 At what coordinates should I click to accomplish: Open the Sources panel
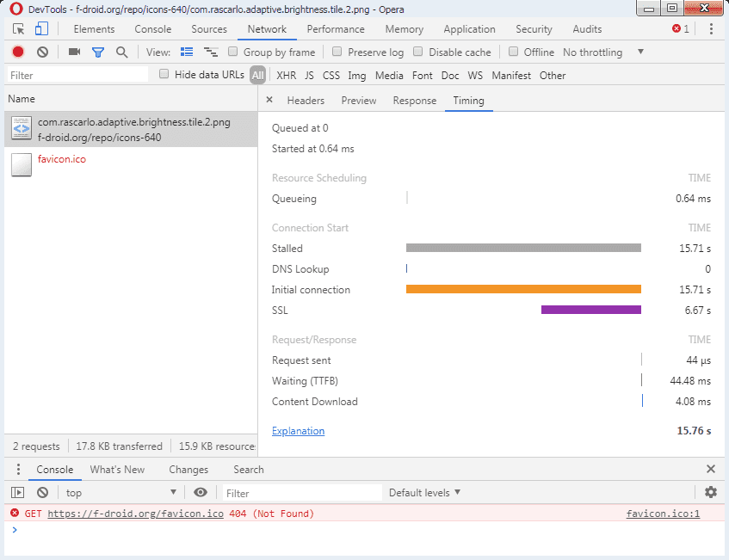click(209, 28)
